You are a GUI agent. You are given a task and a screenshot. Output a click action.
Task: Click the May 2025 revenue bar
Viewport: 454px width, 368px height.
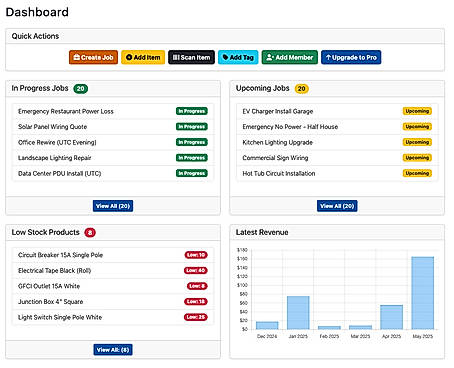(423, 293)
